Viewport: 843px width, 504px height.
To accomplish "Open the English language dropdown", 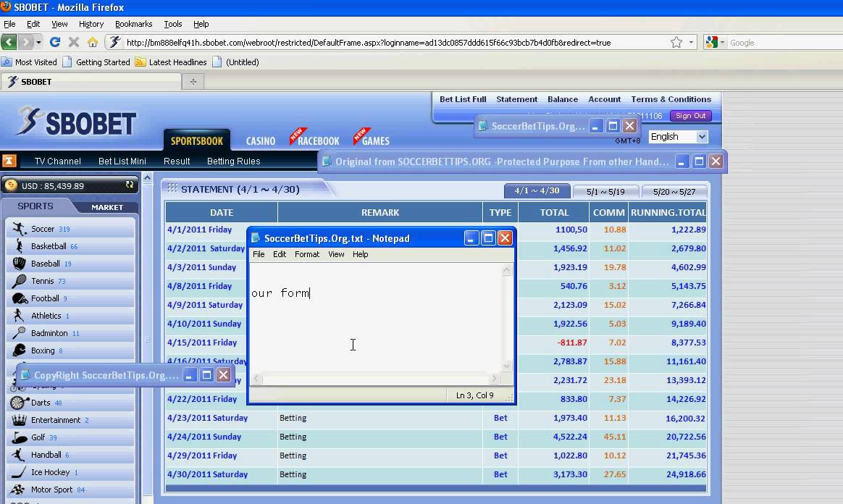I will click(x=679, y=136).
